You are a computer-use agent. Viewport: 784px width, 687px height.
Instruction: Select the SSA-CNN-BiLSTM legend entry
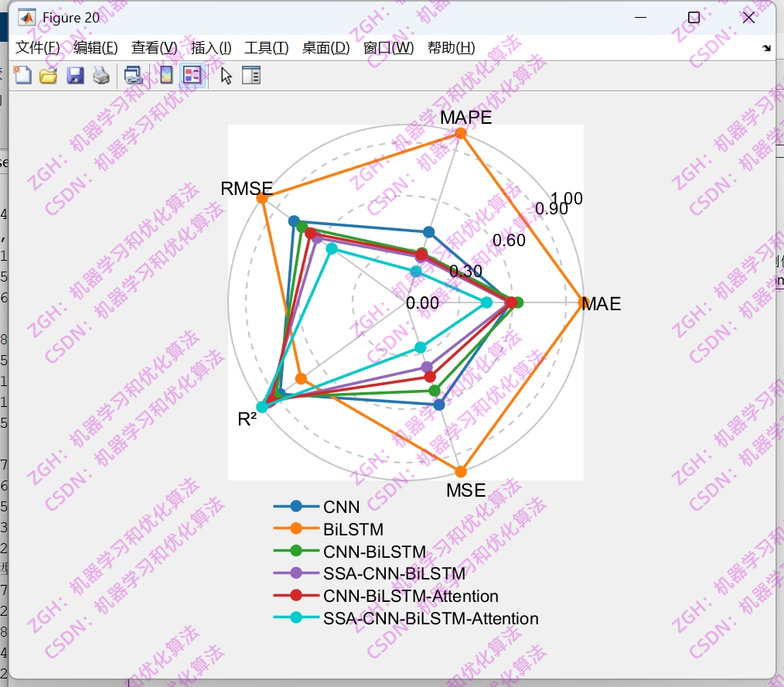pyautogui.click(x=370, y=573)
